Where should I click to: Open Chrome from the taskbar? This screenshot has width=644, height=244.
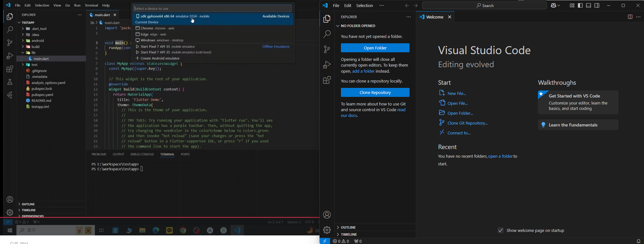[x=183, y=230]
